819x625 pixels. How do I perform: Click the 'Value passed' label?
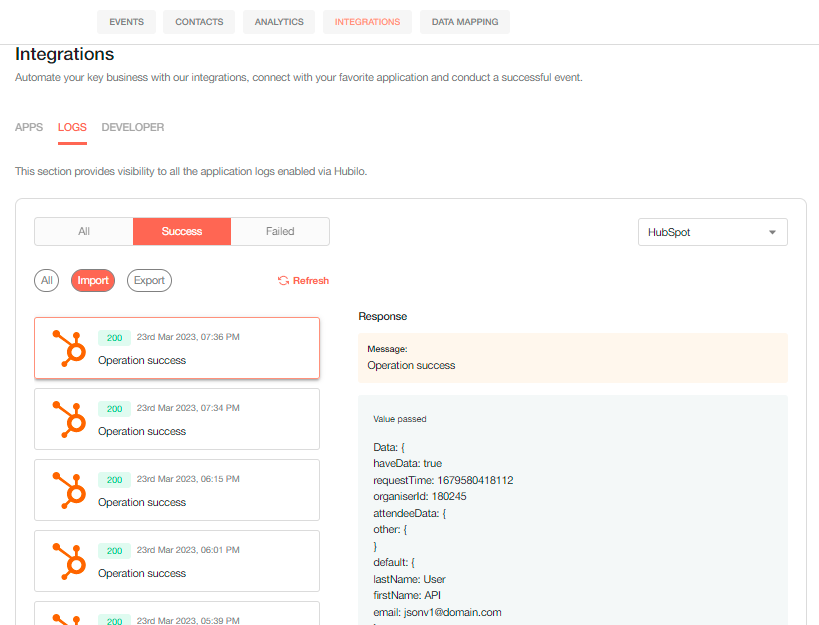tap(400, 419)
